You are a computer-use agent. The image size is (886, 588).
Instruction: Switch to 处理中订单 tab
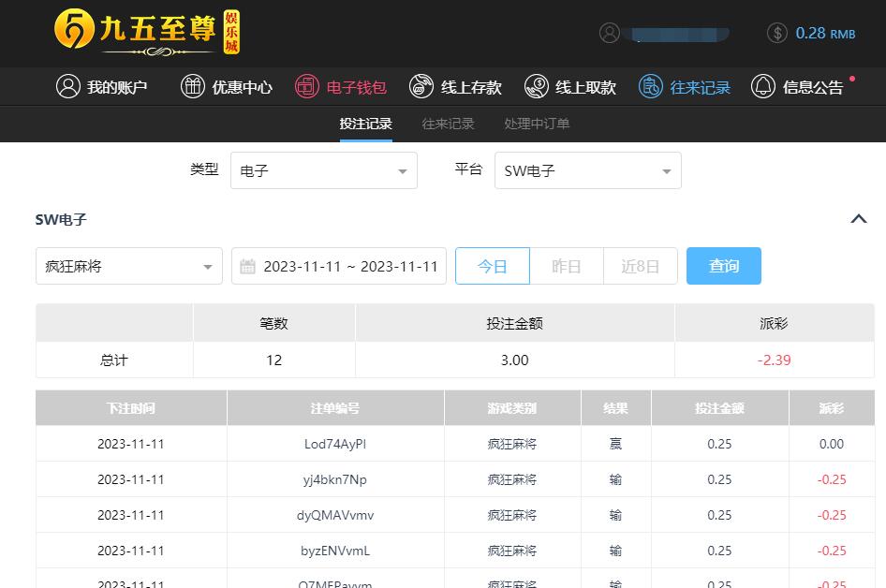[x=537, y=124]
